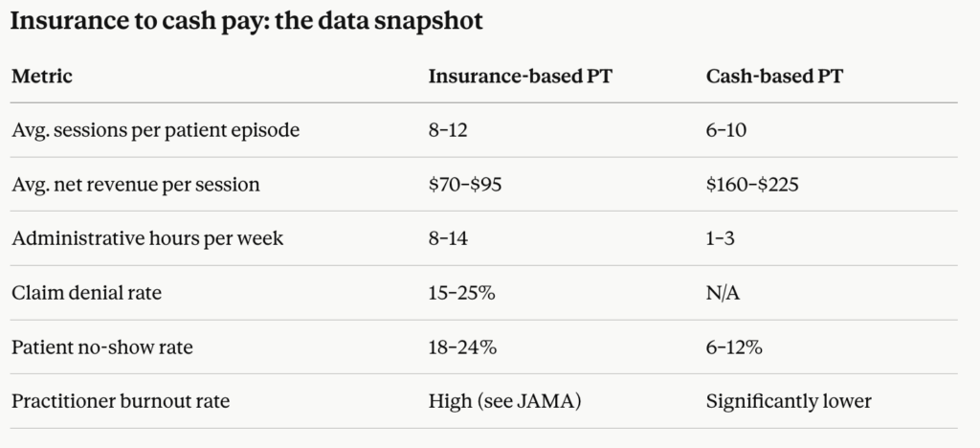Click the 6–10 sessions cell

pyautogui.click(x=726, y=130)
